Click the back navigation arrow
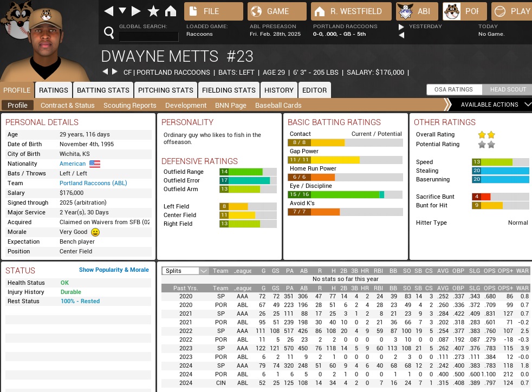The image size is (532, 392). point(109,11)
